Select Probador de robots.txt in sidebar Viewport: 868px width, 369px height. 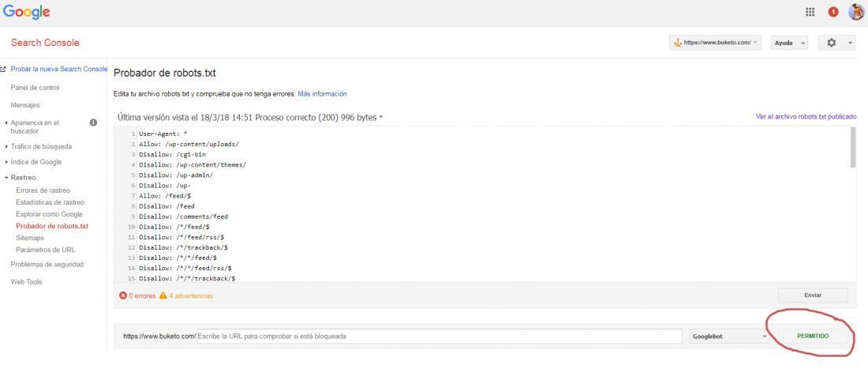point(52,226)
